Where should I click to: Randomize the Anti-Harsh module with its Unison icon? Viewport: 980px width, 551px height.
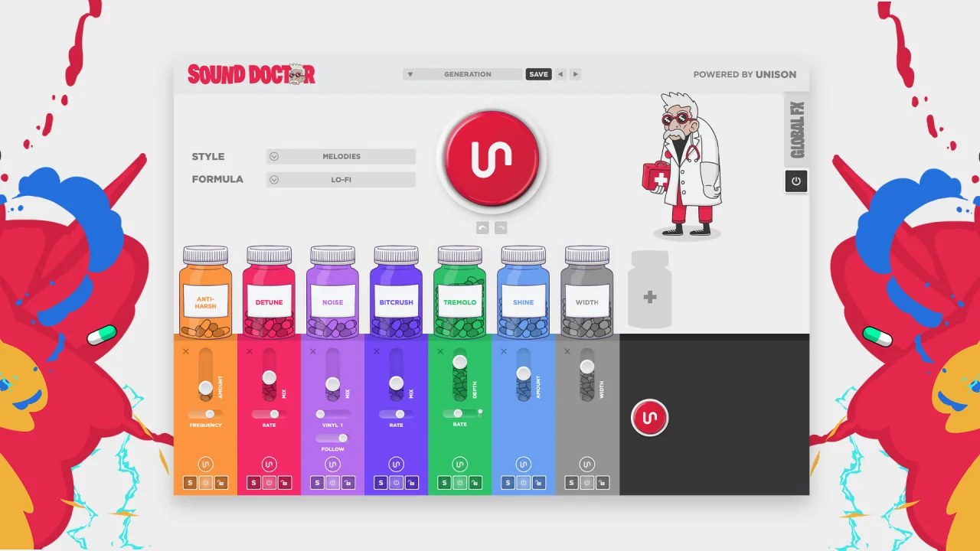tap(205, 464)
